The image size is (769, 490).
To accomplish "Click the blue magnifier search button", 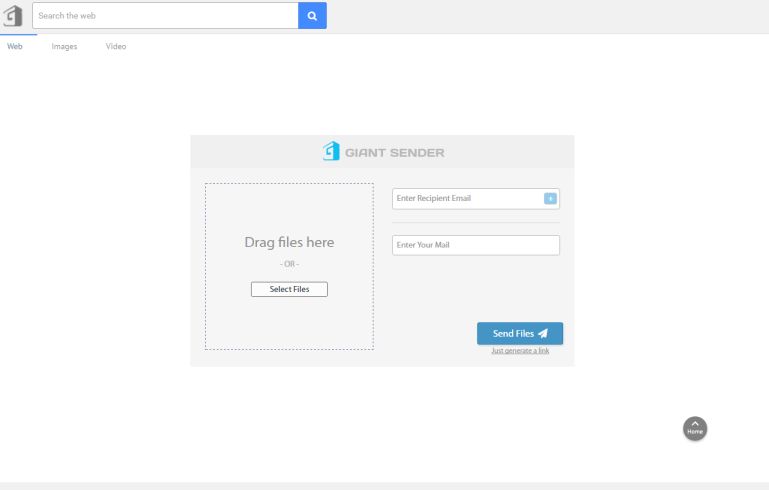I will 312,16.
